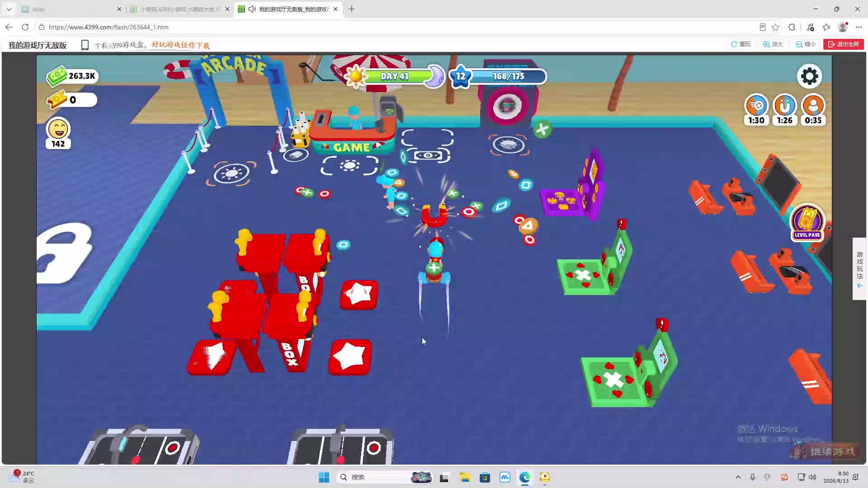Click the green plus marker under player
This screenshot has height=488, width=868.
434,268
